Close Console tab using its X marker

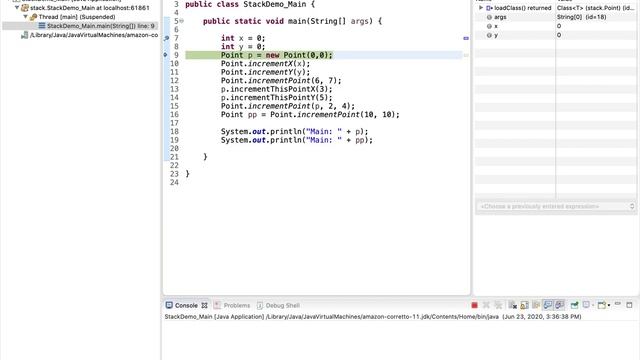[x=204, y=305]
